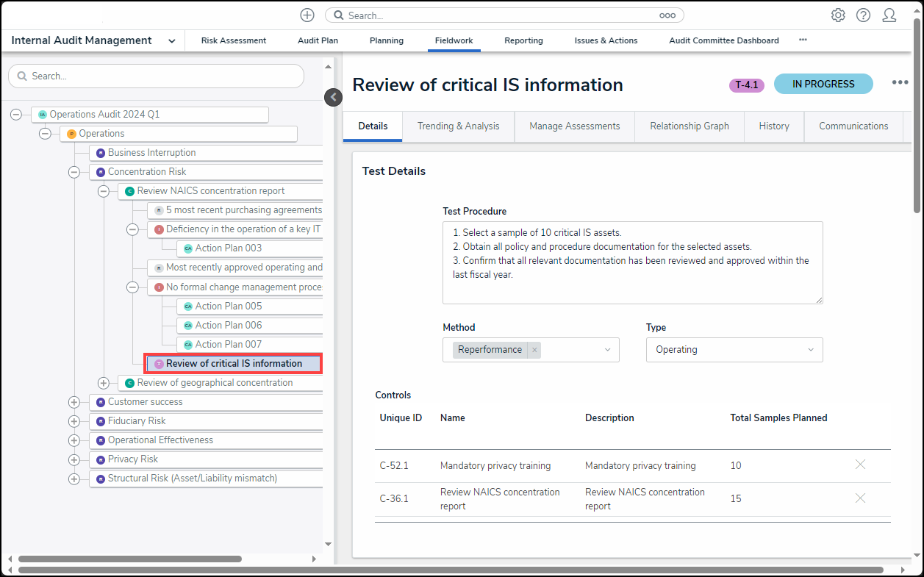Remove the Reperformance tag from Method

point(534,350)
